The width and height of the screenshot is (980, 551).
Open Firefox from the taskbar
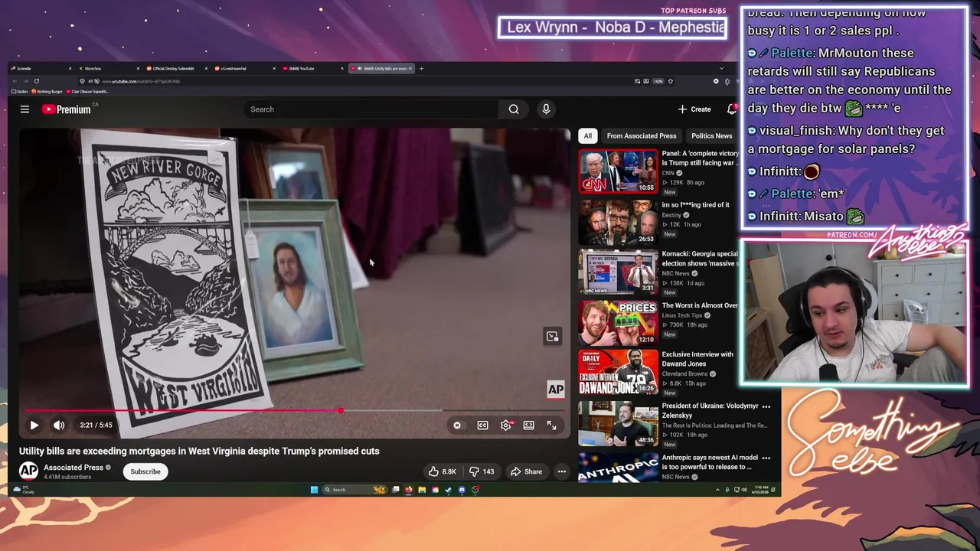[409, 490]
